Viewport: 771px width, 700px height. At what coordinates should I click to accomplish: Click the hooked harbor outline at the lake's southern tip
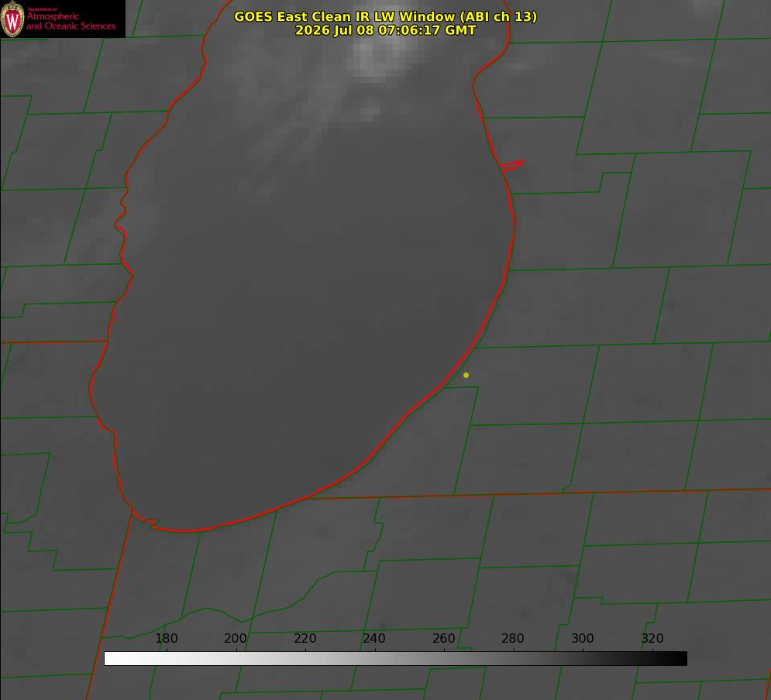click(x=146, y=520)
